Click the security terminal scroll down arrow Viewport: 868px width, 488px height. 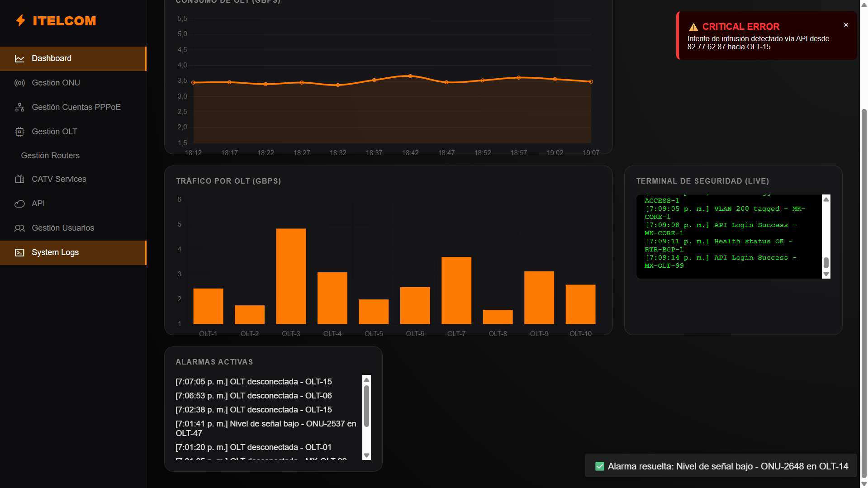[x=826, y=274]
